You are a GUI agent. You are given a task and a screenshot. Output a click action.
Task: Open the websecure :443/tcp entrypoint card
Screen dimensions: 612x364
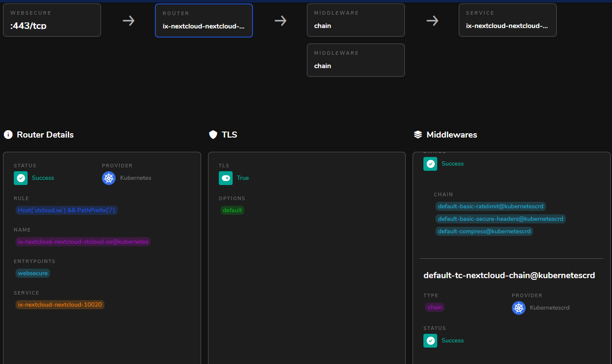[52, 20]
